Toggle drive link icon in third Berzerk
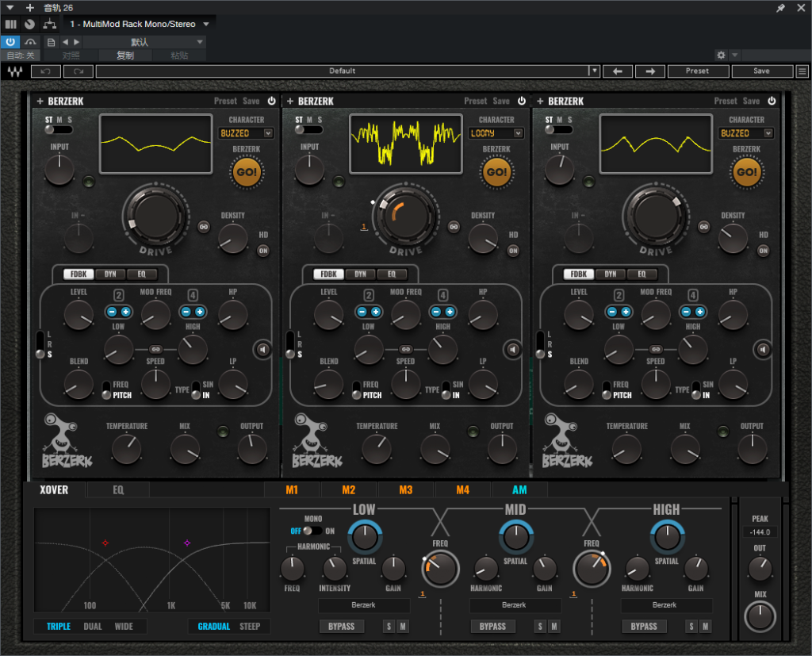Screen dimensions: 812x656 (704, 226)
